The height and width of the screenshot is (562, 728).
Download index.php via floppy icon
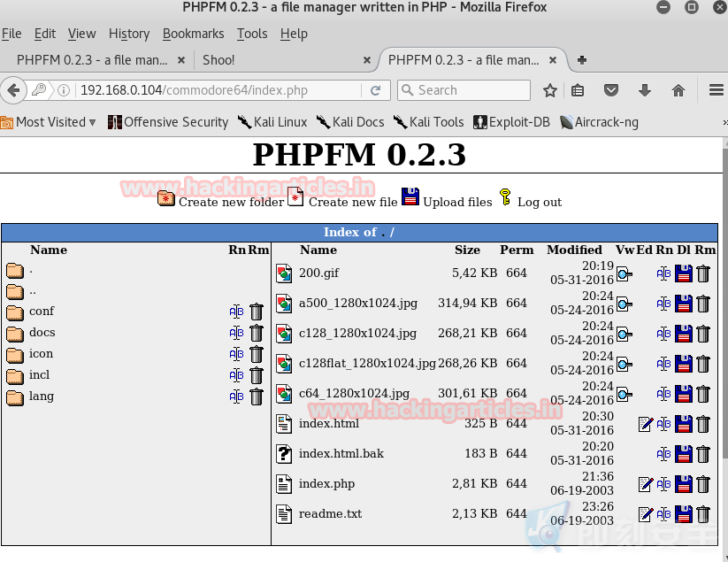click(x=684, y=484)
